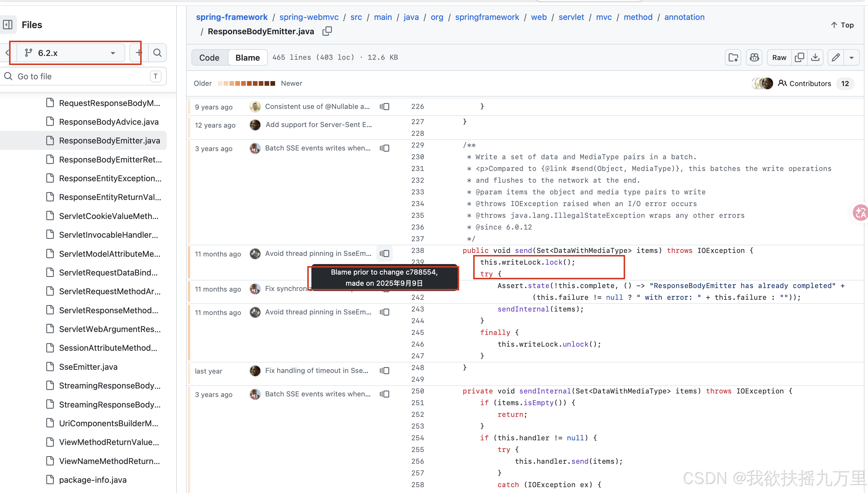View blame prior for 'Avoid thread pinning' line 243 row

(x=385, y=312)
